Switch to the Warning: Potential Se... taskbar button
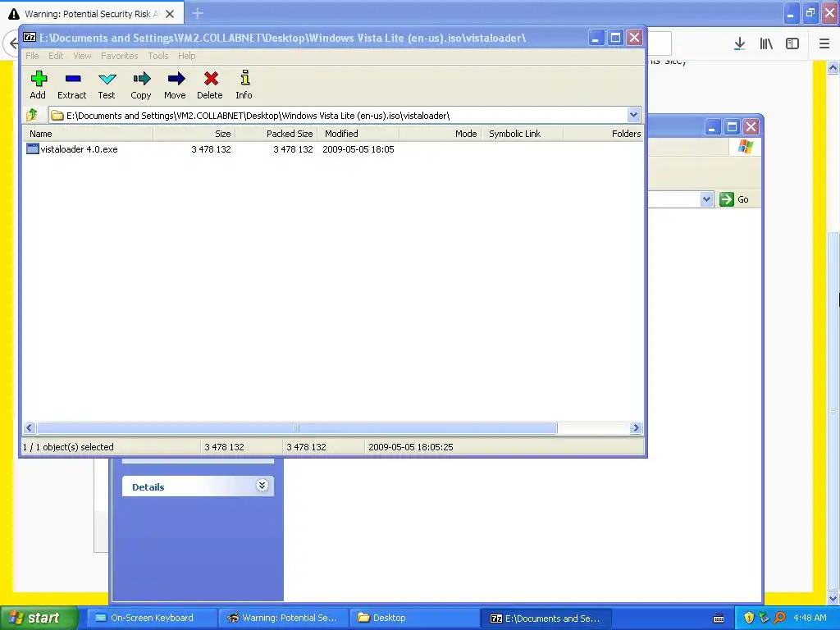Image resolution: width=840 pixels, height=630 pixels. [283, 618]
